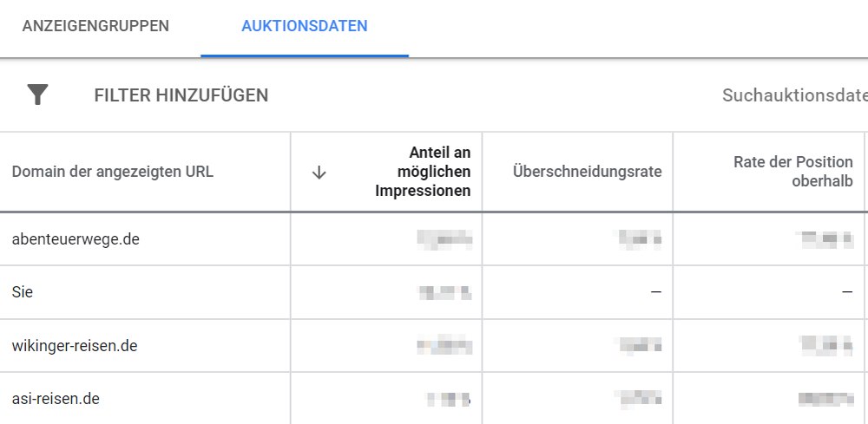This screenshot has width=868, height=424.
Task: Select the Sie row
Action: (x=434, y=292)
